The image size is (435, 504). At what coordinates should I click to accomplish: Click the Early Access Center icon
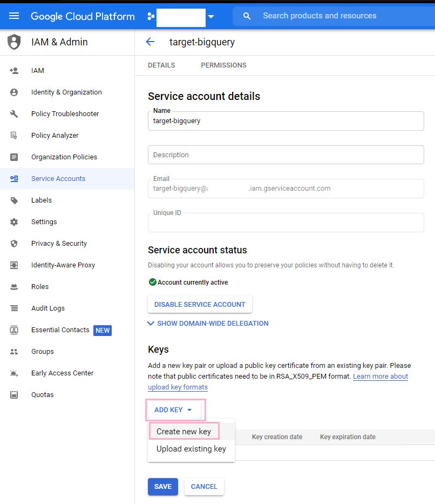[x=14, y=373]
